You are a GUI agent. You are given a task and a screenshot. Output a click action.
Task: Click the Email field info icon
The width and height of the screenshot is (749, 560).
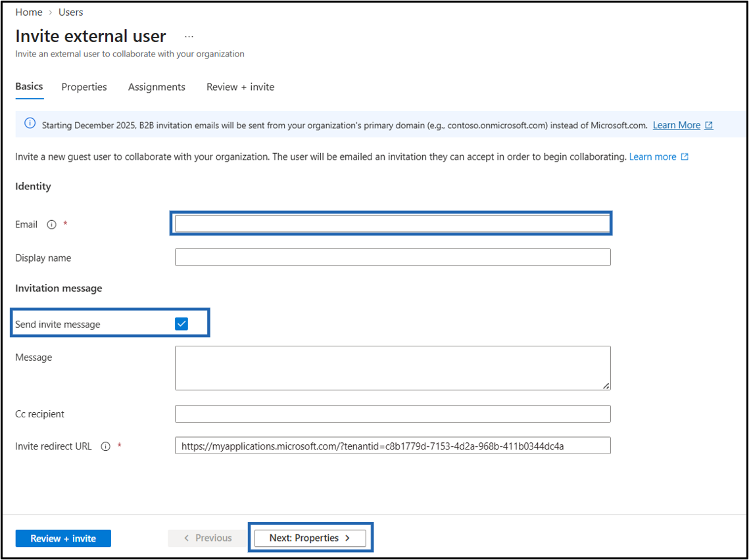(x=51, y=224)
